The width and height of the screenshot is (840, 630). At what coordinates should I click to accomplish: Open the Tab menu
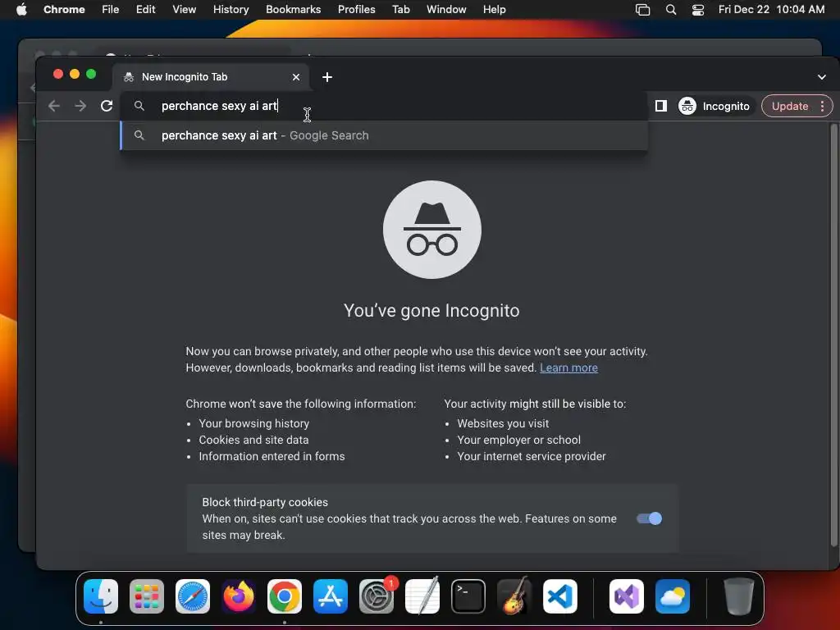(x=400, y=10)
